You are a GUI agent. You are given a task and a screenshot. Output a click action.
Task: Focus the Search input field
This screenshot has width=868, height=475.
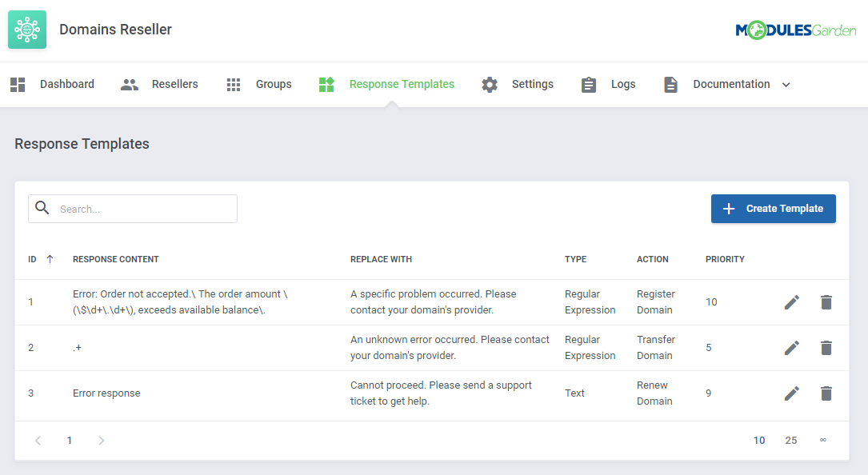click(x=133, y=209)
